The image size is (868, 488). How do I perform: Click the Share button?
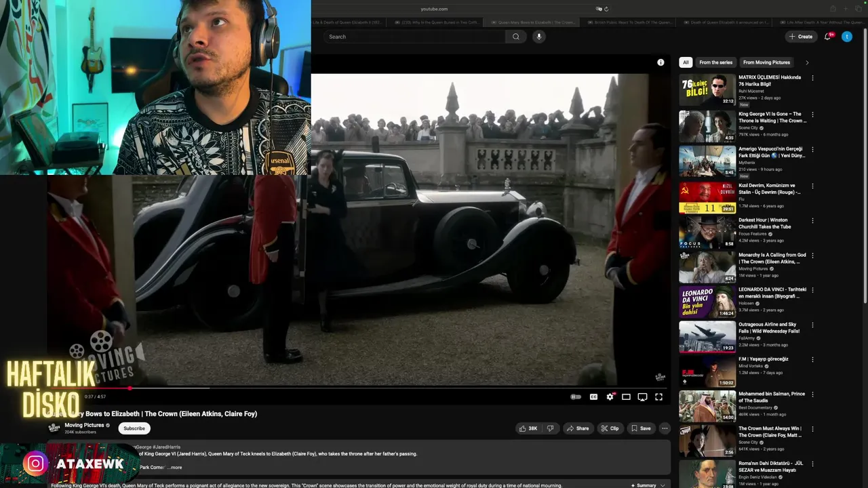(578, 428)
